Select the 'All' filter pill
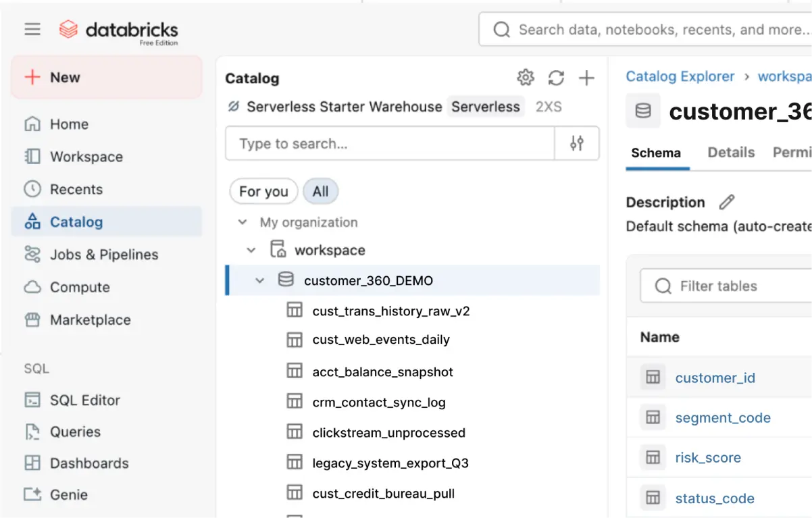Screen dimensions: 812x518 tap(320, 192)
